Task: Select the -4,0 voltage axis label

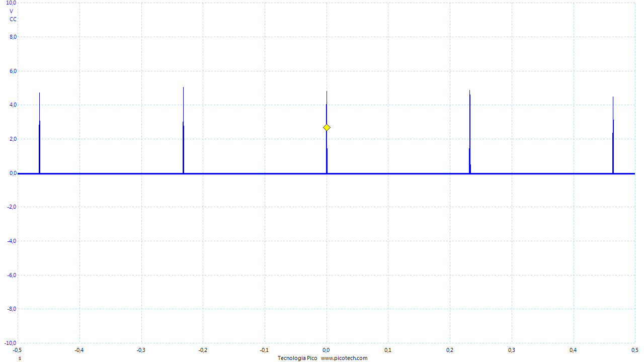Action: tap(12, 241)
